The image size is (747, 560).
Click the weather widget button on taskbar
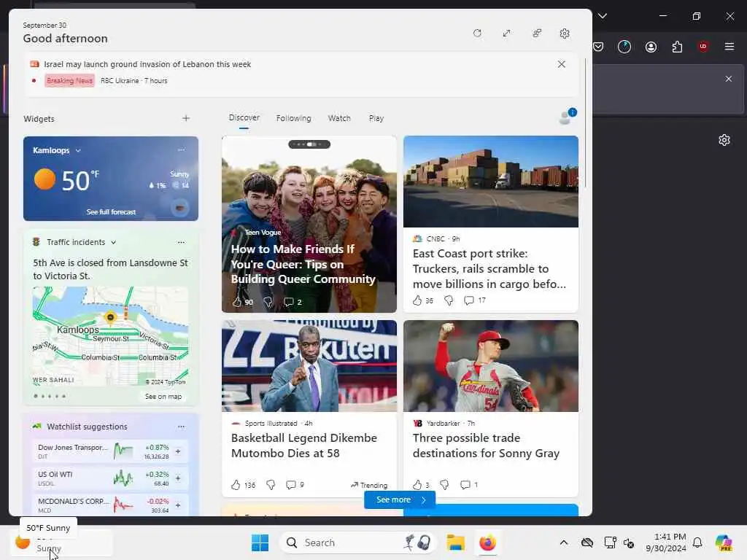click(x=62, y=542)
